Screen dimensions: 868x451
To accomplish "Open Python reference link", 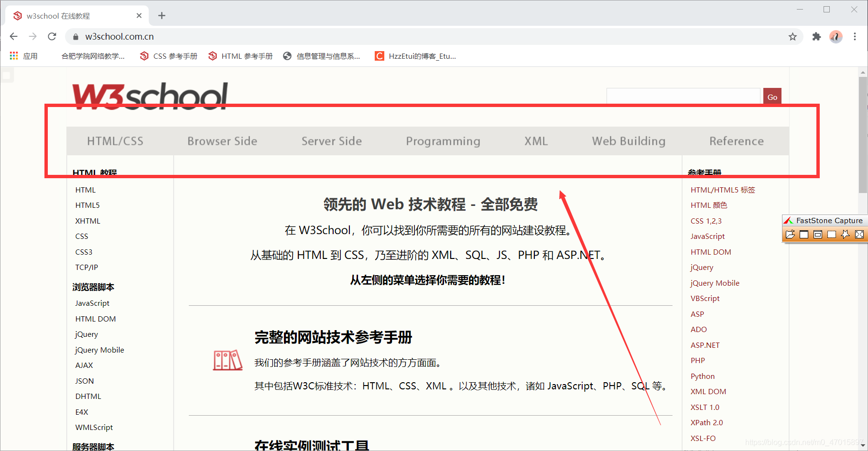I will click(x=703, y=376).
